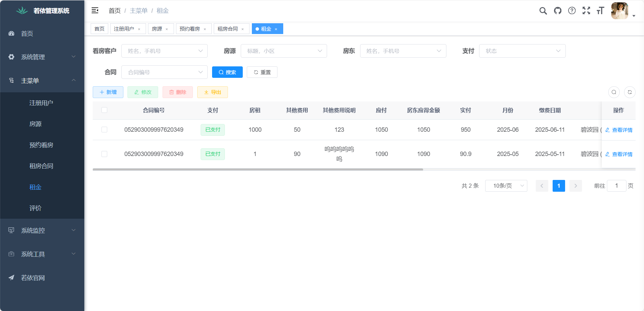Click the 修改 button
This screenshot has height=311, width=644.
tap(143, 92)
